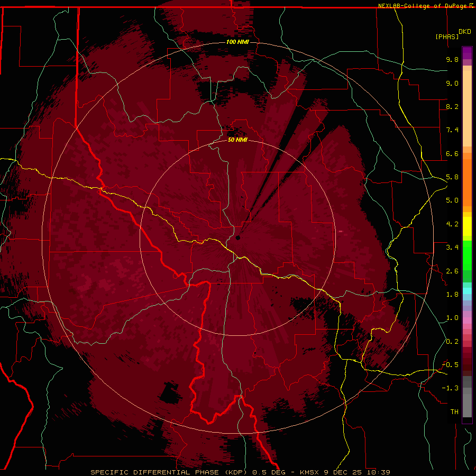The height and width of the screenshot is (476, 476).
Task: Click the 6.6 value on the color scale
Action: pos(452,153)
